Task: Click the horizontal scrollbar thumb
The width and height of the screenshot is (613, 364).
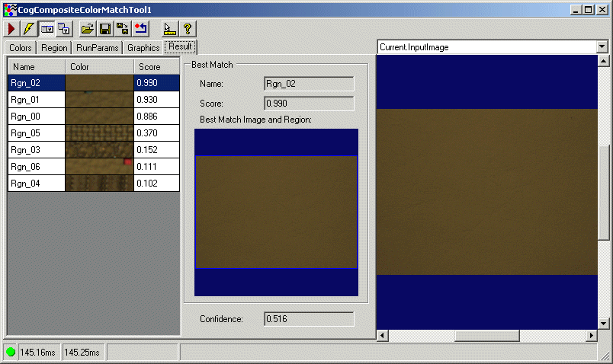Action: click(487, 336)
